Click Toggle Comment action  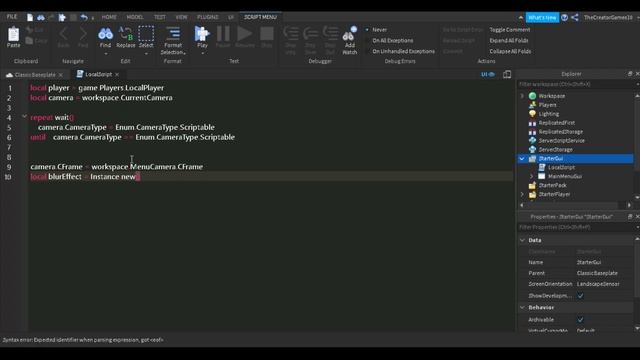pyautogui.click(x=510, y=30)
